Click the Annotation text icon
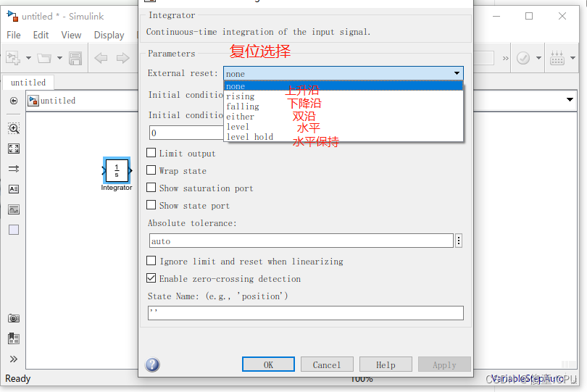The width and height of the screenshot is (587, 392). click(14, 189)
